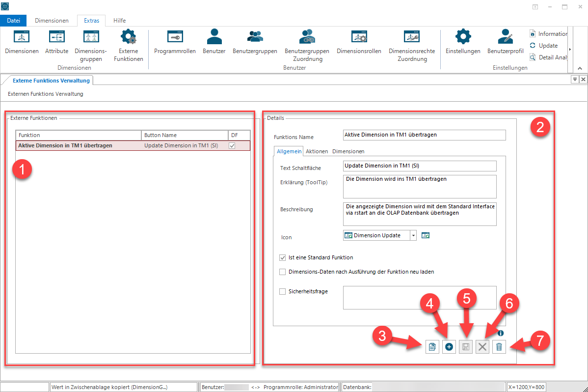Open the Hilfe ribbon tab
Viewport: 588px width, 392px height.
click(120, 21)
